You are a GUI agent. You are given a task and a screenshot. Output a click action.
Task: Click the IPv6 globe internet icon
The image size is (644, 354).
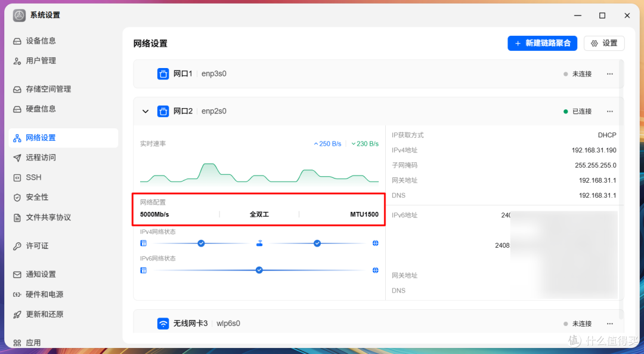click(376, 270)
